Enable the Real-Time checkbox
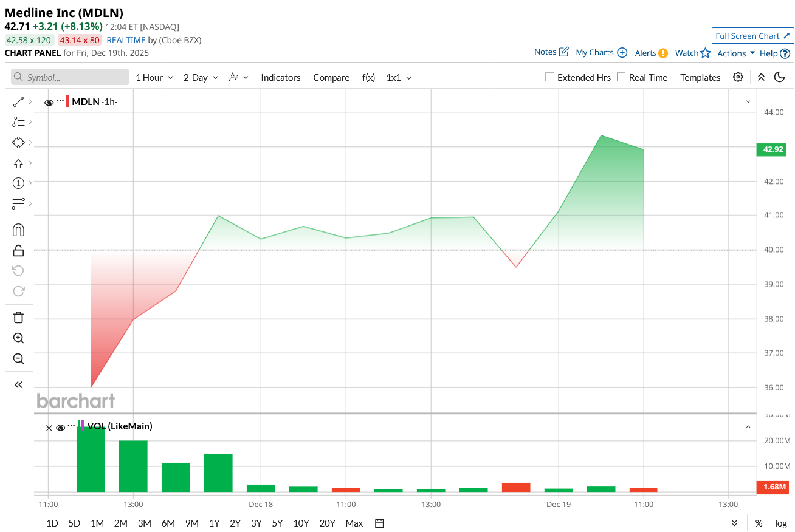The image size is (795, 532). pyautogui.click(x=621, y=77)
